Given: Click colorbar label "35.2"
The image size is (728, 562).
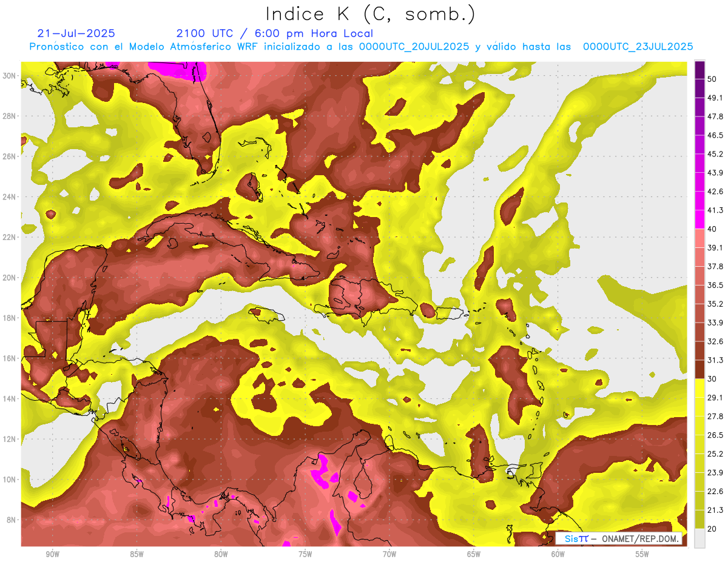Looking at the screenshot, I should pos(715,304).
